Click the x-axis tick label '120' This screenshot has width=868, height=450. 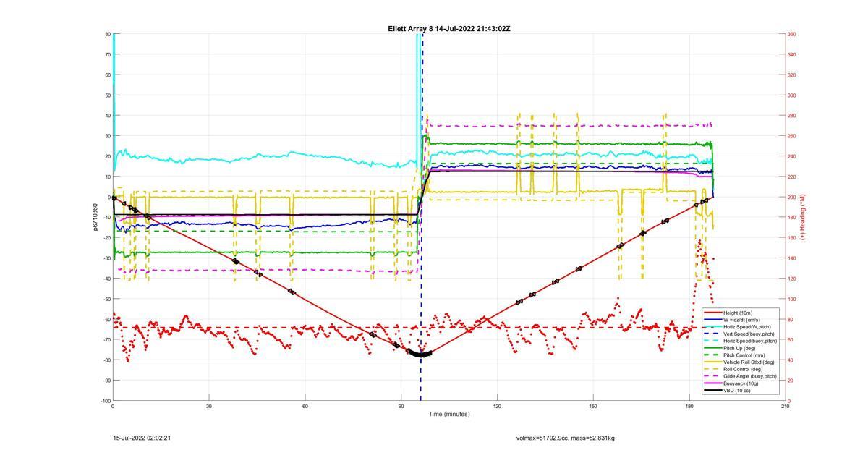[x=497, y=406]
